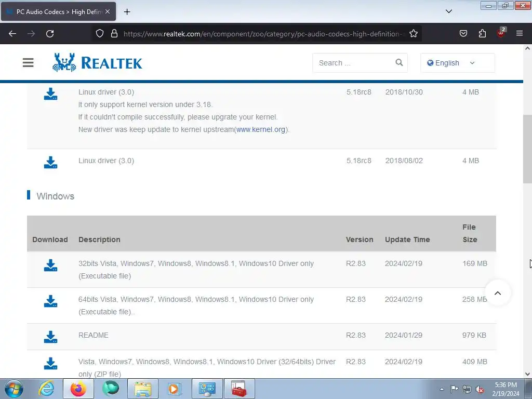The height and width of the screenshot is (399, 532).
Task: Click the 979 KB file size
Action: click(x=474, y=335)
